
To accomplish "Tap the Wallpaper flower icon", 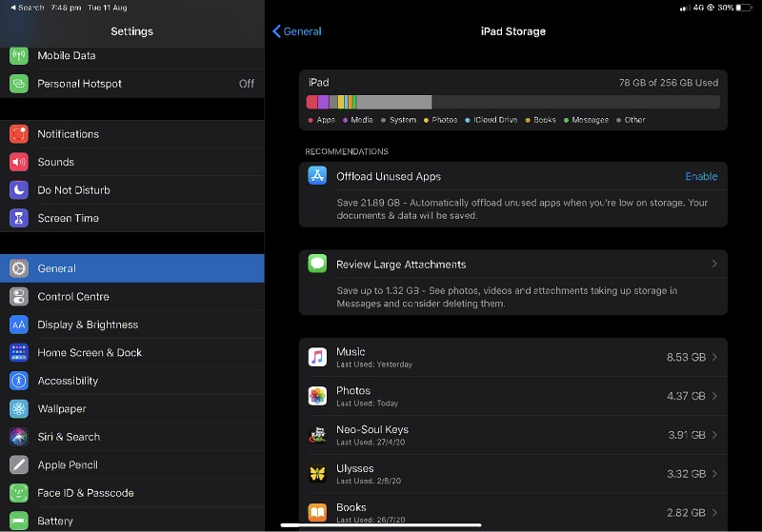I will 19,409.
